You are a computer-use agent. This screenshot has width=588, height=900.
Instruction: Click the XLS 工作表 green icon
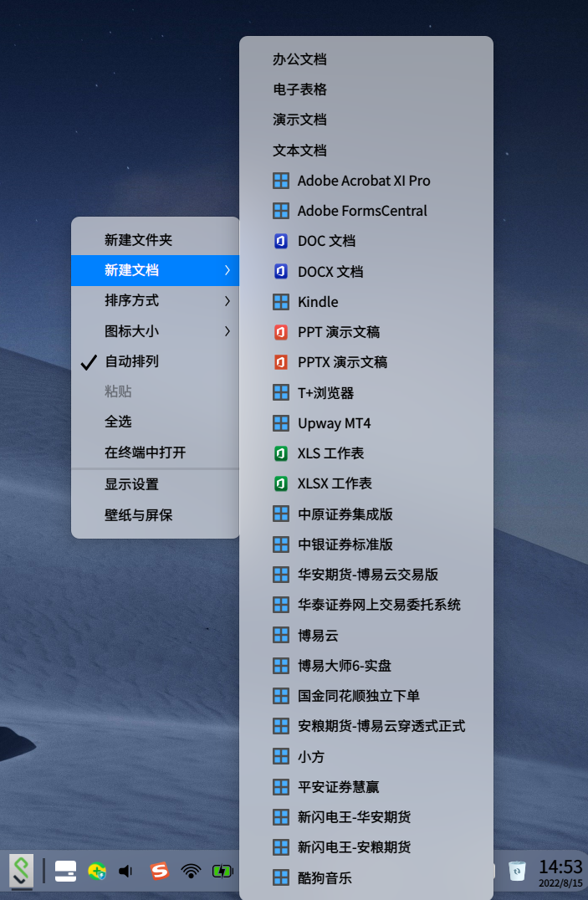point(281,453)
